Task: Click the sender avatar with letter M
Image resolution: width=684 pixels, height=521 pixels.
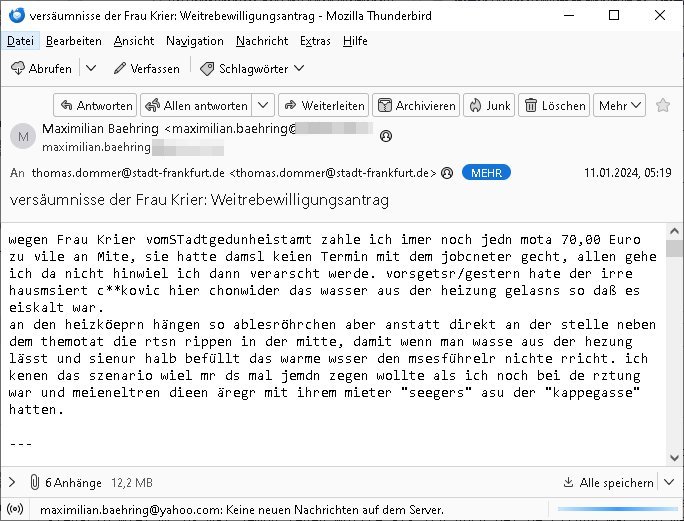Action: (23, 136)
